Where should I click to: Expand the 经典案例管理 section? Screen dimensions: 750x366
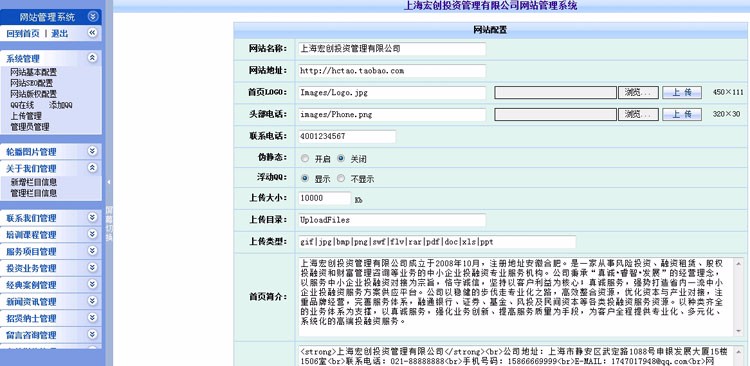93,284
